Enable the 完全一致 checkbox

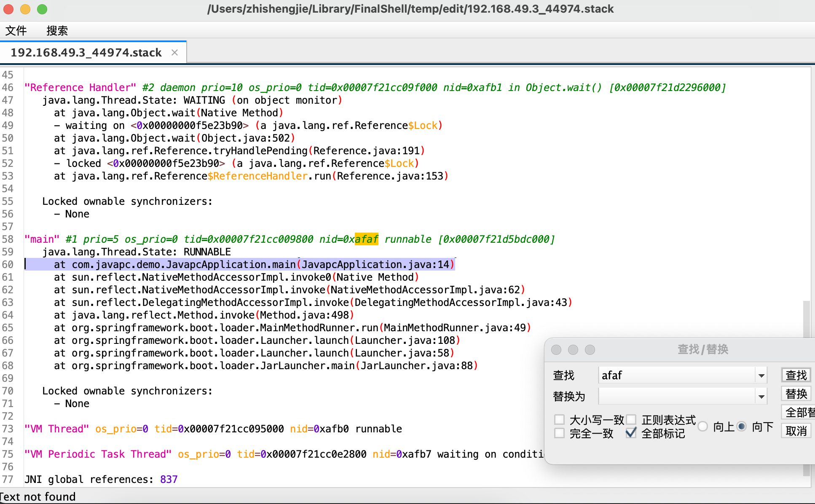(560, 433)
